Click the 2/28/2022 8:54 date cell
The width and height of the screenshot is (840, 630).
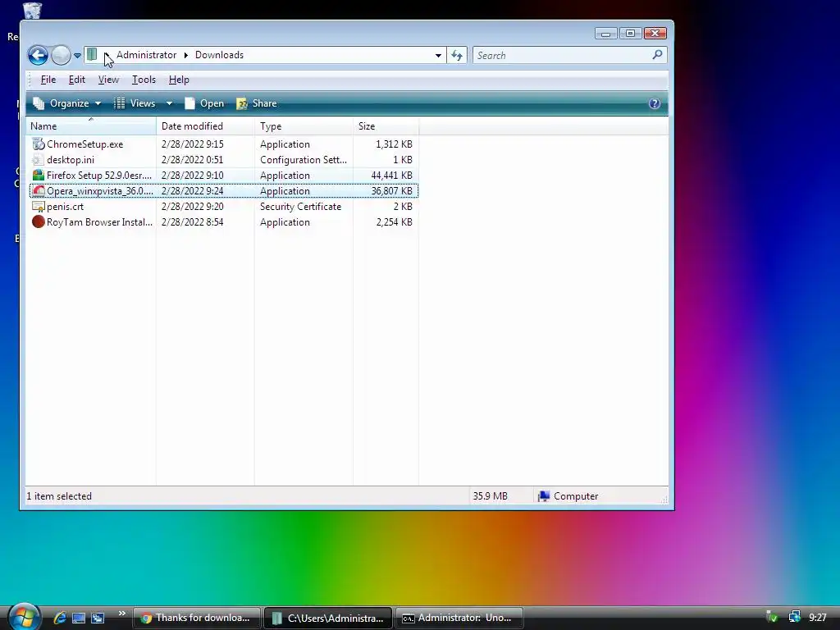(192, 221)
